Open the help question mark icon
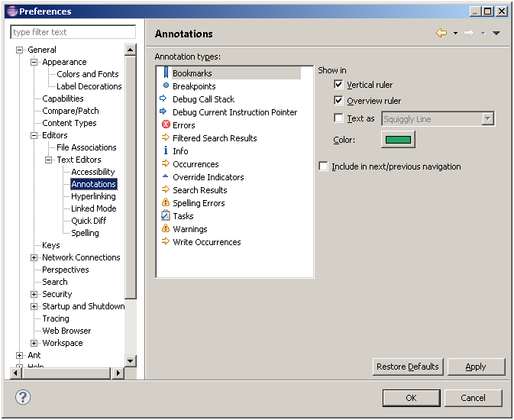 23,397
